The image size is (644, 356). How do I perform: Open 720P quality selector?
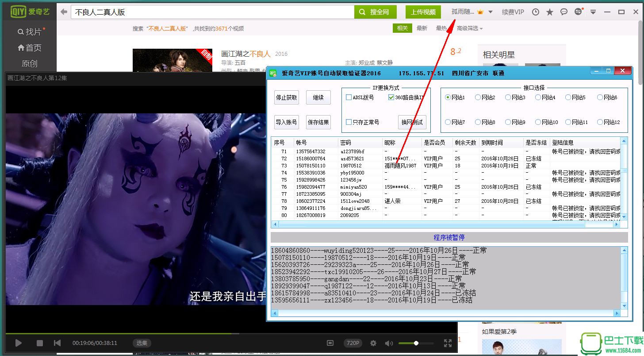point(353,343)
